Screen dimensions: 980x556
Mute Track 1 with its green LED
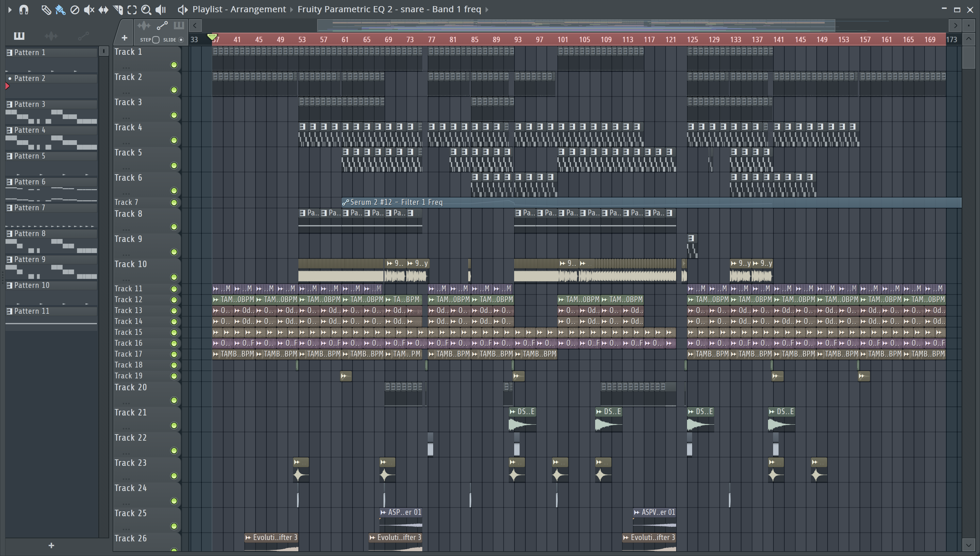[174, 65]
